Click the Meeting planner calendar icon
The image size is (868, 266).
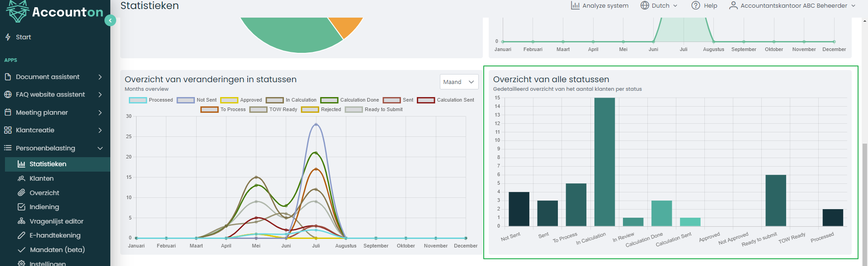[x=8, y=112]
